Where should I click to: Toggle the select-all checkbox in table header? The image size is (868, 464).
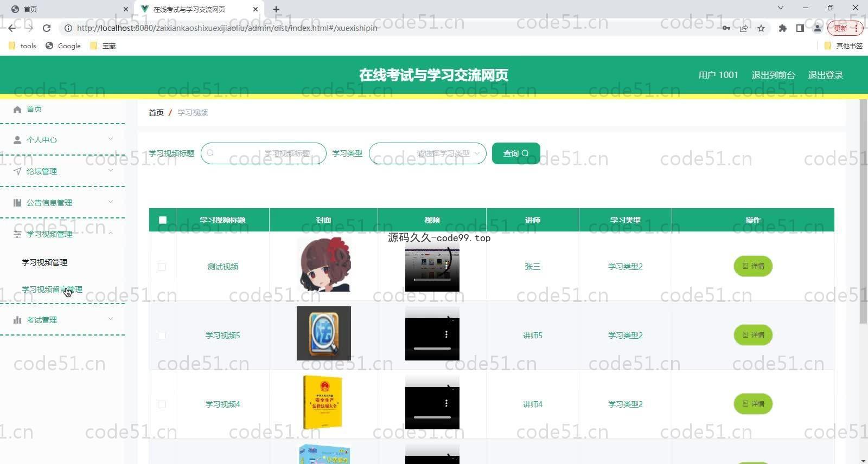163,220
